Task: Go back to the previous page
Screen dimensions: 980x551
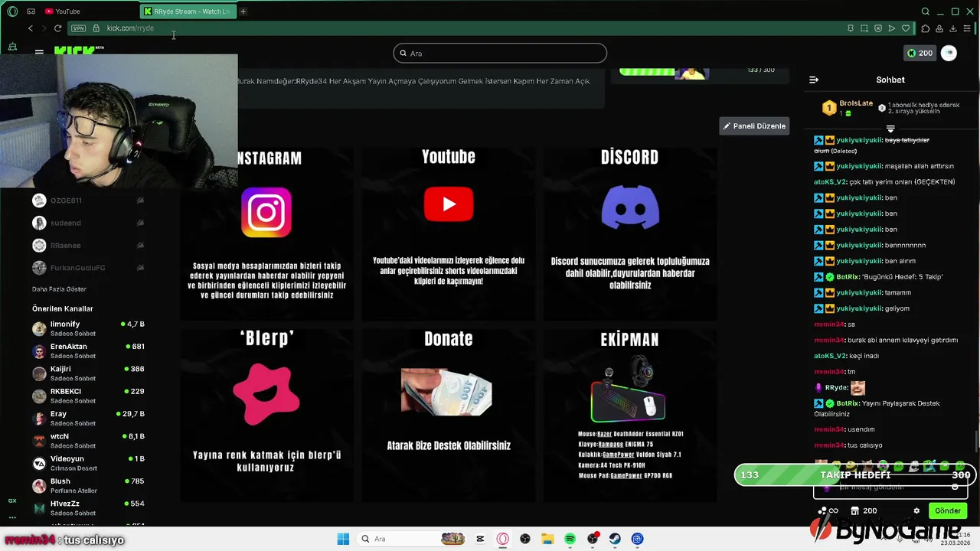Action: click(x=30, y=28)
